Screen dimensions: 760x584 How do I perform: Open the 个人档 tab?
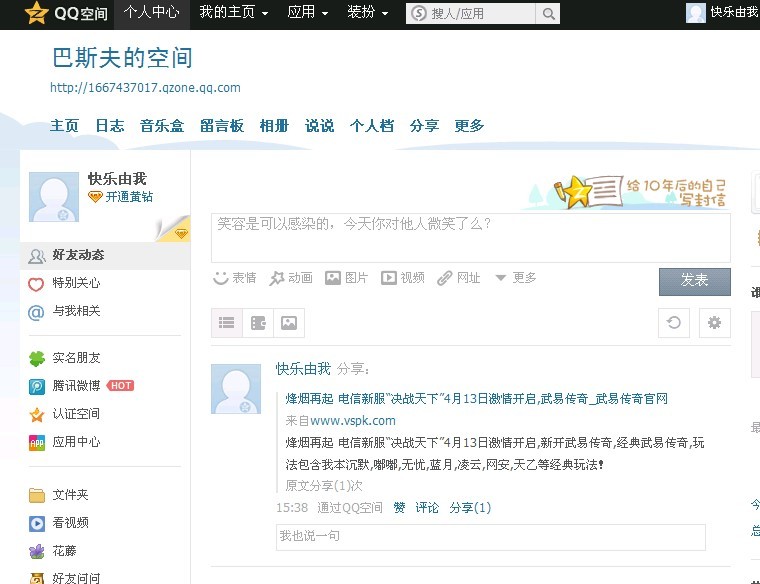pos(372,126)
